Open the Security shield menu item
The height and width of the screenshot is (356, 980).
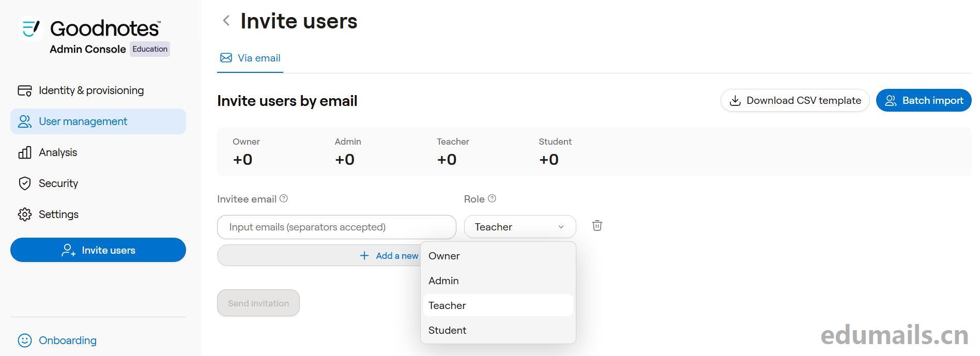point(58,183)
